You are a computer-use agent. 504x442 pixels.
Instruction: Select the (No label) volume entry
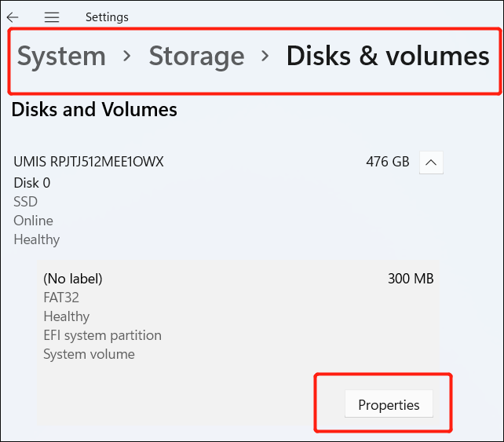pos(73,279)
